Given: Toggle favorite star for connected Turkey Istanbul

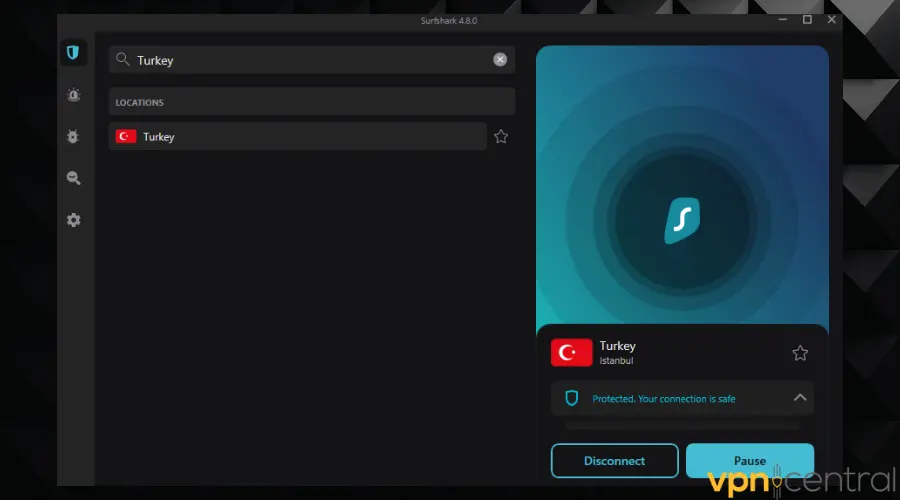Looking at the screenshot, I should 800,353.
